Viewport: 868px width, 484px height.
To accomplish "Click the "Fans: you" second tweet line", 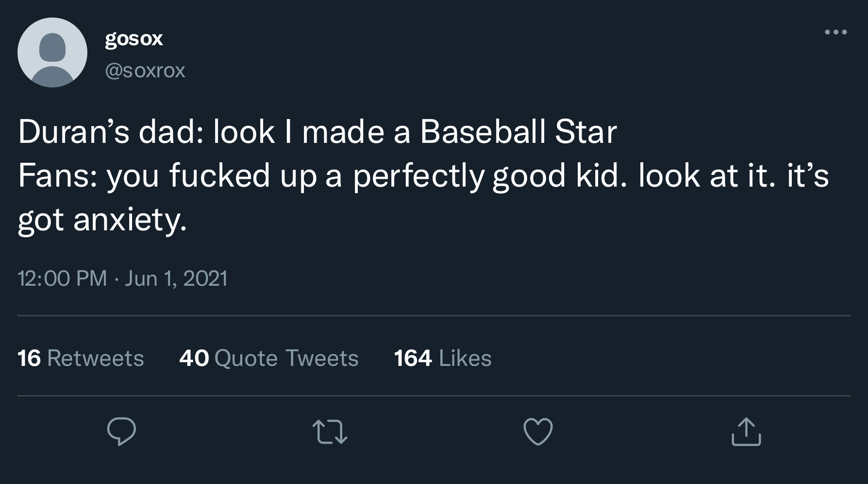I will (88, 175).
